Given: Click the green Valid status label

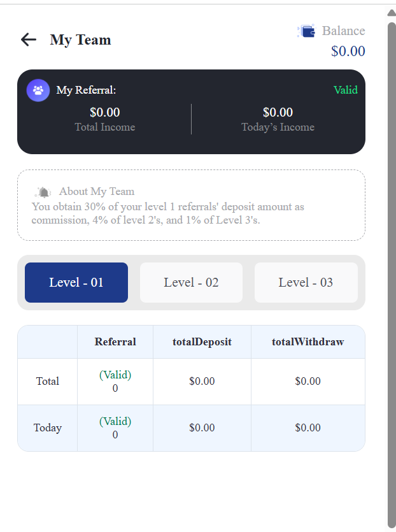Looking at the screenshot, I should [345, 90].
